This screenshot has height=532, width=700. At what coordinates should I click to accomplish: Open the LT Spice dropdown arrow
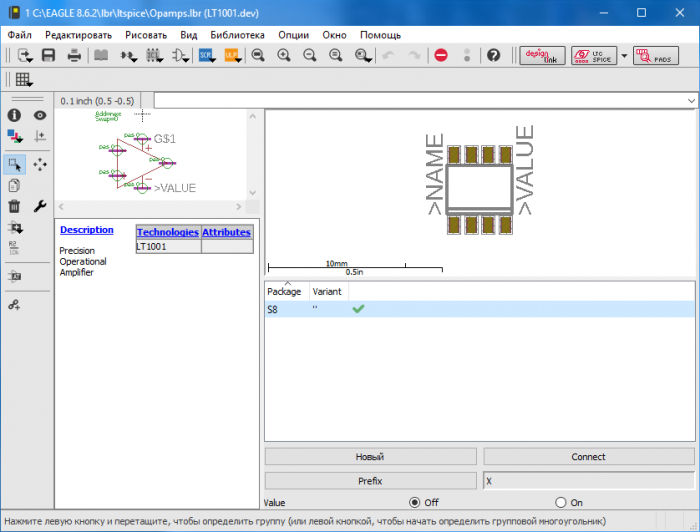[624, 56]
